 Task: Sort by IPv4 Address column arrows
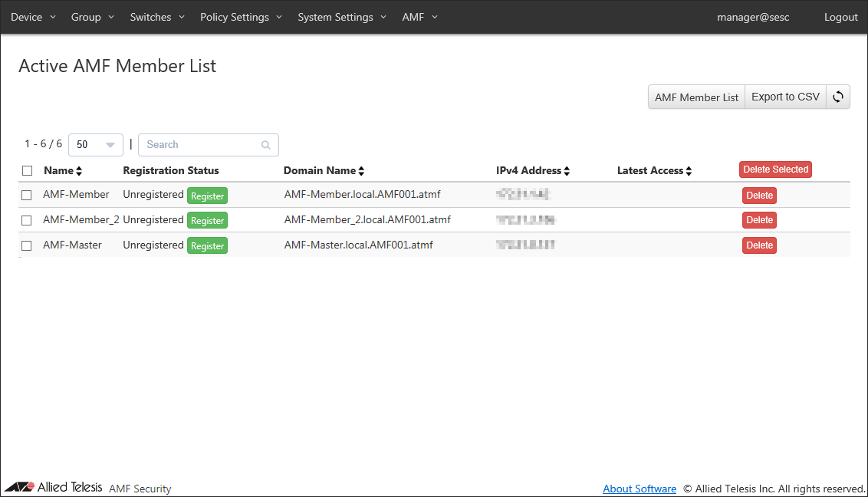pyautogui.click(x=567, y=171)
